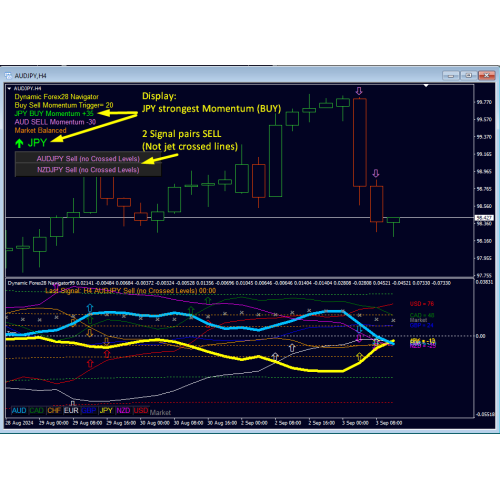Maximize the AUDJPY,H4 chart window

(468, 76)
